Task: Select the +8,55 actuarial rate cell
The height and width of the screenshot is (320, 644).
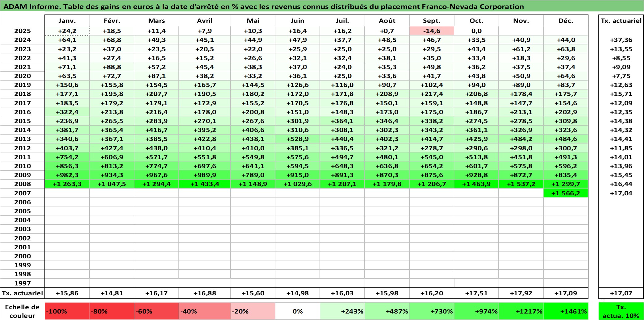Action: 621,58
